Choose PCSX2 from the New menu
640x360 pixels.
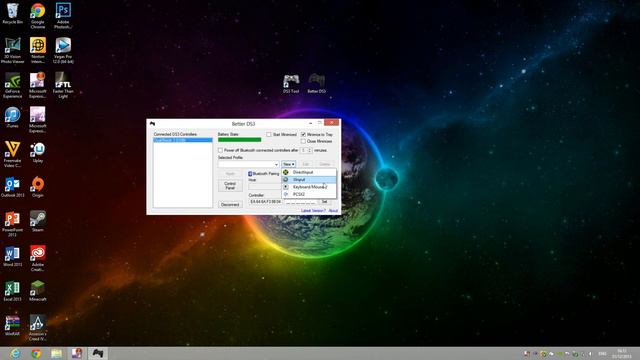(x=309, y=194)
